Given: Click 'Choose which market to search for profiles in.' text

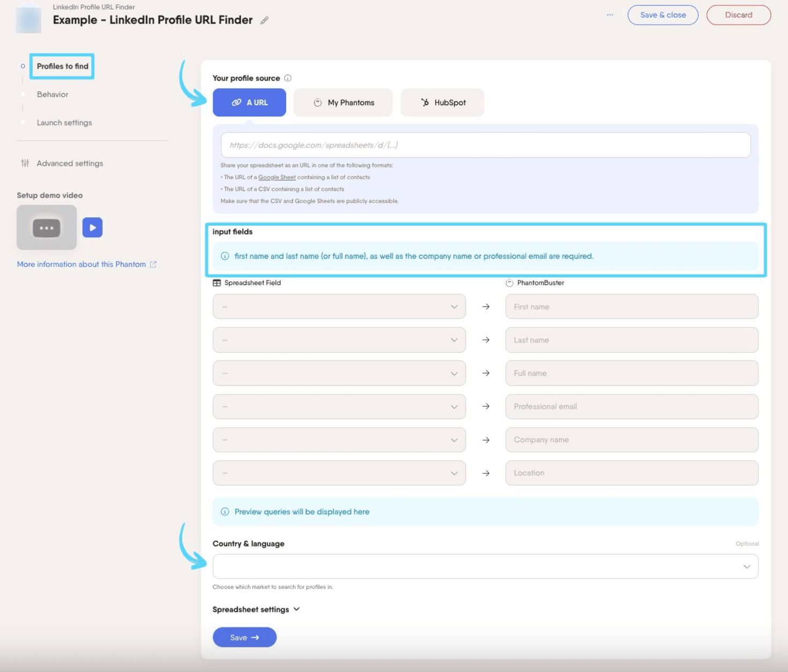Looking at the screenshot, I should [273, 587].
